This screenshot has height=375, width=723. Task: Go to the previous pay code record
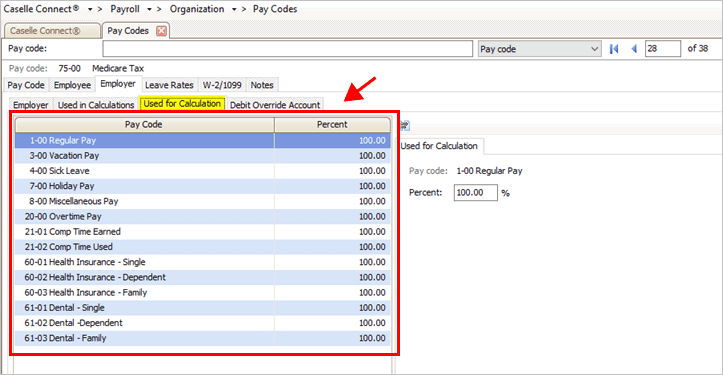click(x=634, y=49)
